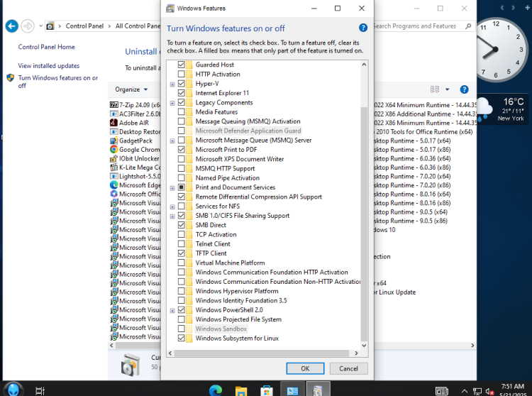Click the muted volume tray icon
Image resolution: width=532 pixels, height=396 pixels.
tap(489, 392)
